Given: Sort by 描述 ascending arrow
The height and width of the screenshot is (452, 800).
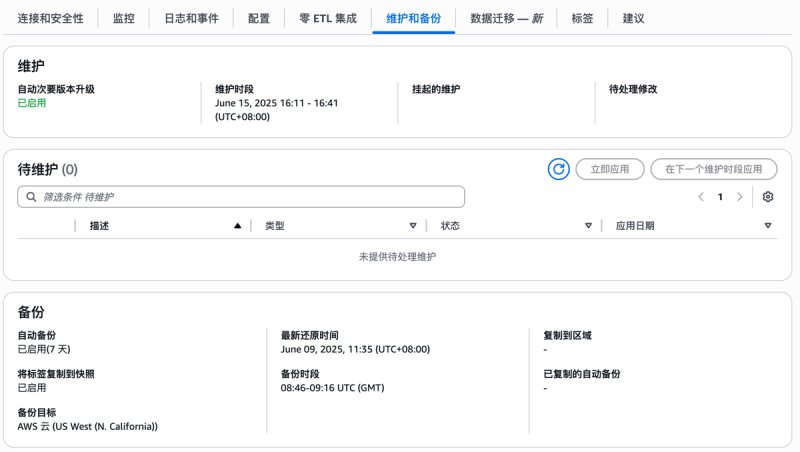Looking at the screenshot, I should 237,225.
